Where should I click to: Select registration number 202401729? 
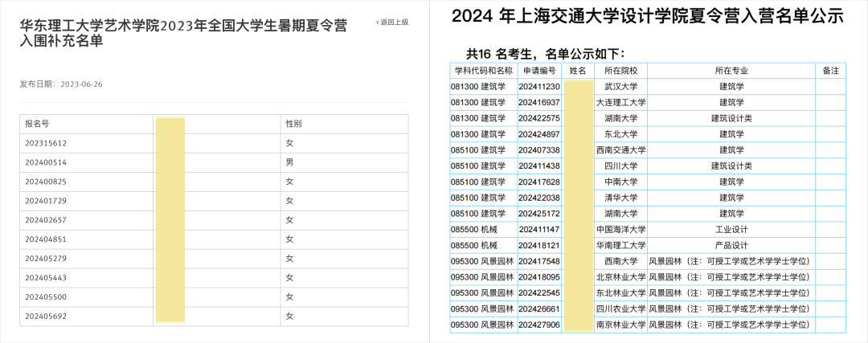pos(46,201)
